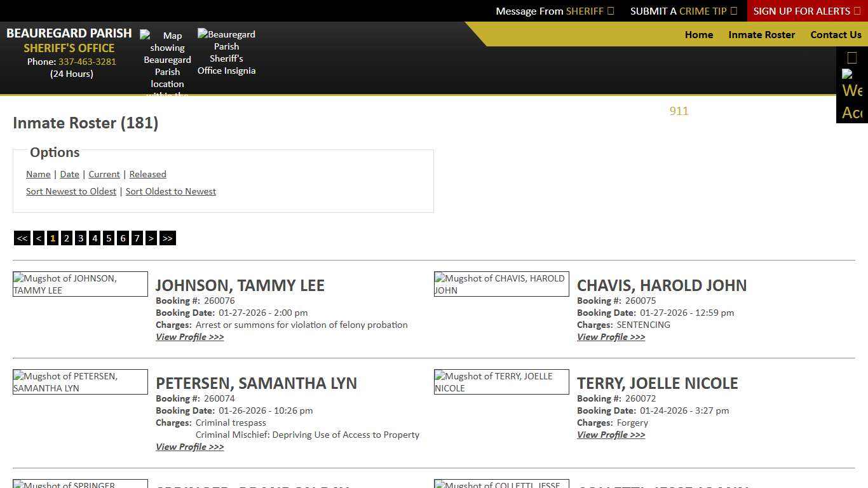Sign up for alerts

806,11
